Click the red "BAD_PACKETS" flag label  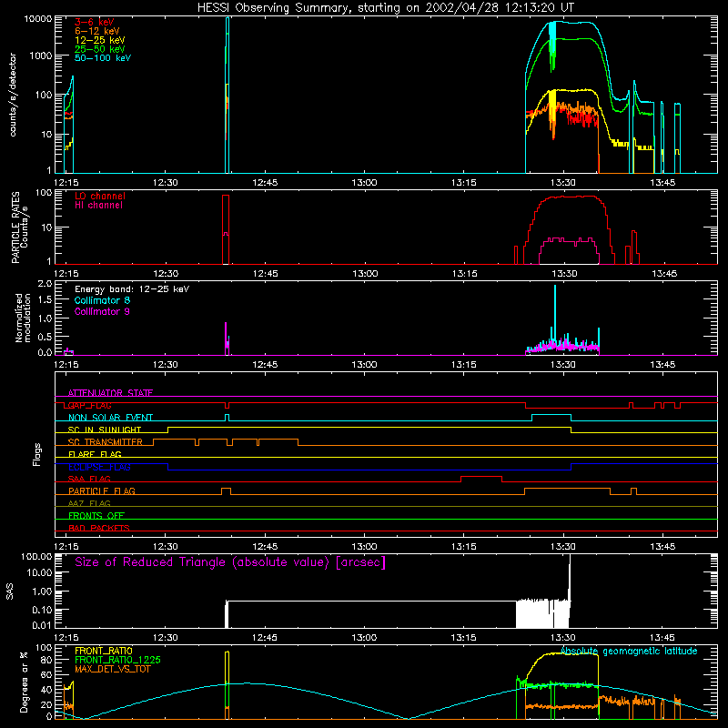99,528
